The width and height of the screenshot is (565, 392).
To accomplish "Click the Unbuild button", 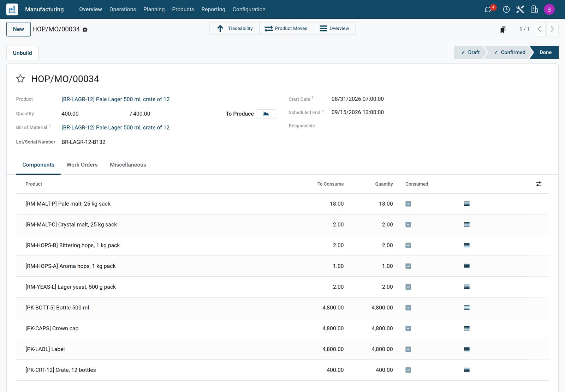I will [x=23, y=53].
